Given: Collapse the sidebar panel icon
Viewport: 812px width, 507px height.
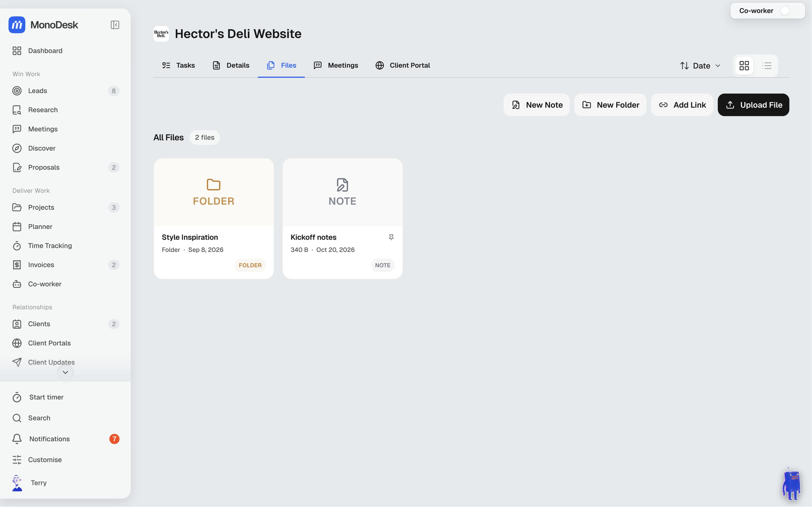Looking at the screenshot, I should click(x=115, y=25).
